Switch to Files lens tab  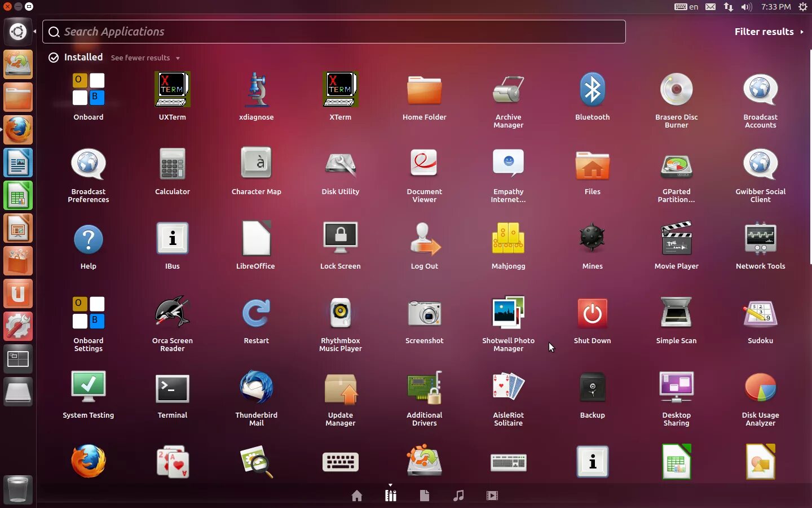click(x=425, y=496)
